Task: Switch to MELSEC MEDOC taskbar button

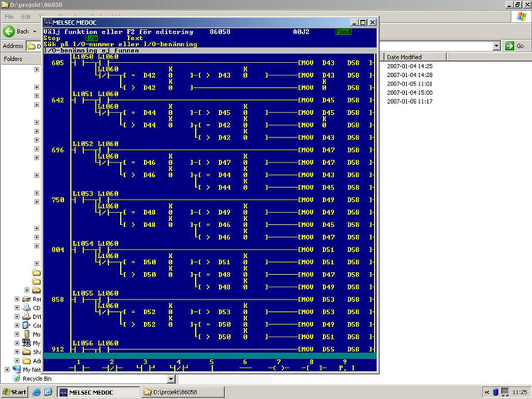Action: click(99, 392)
